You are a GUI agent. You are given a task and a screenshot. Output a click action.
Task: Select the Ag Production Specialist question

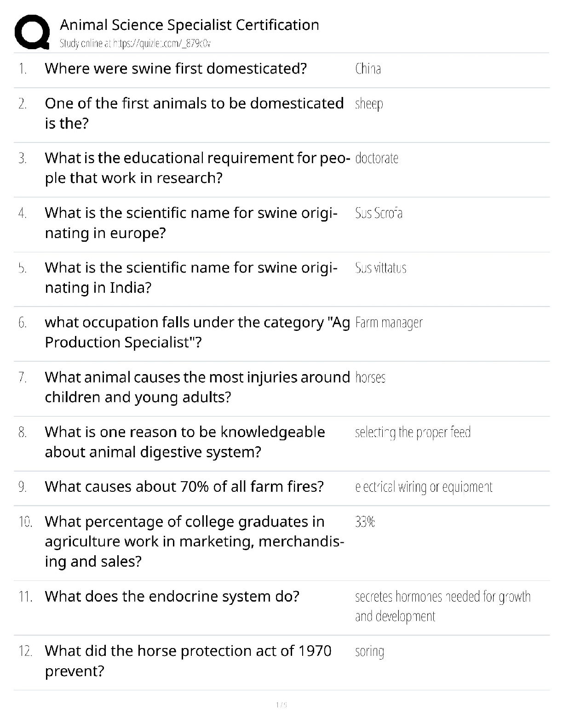(197, 332)
